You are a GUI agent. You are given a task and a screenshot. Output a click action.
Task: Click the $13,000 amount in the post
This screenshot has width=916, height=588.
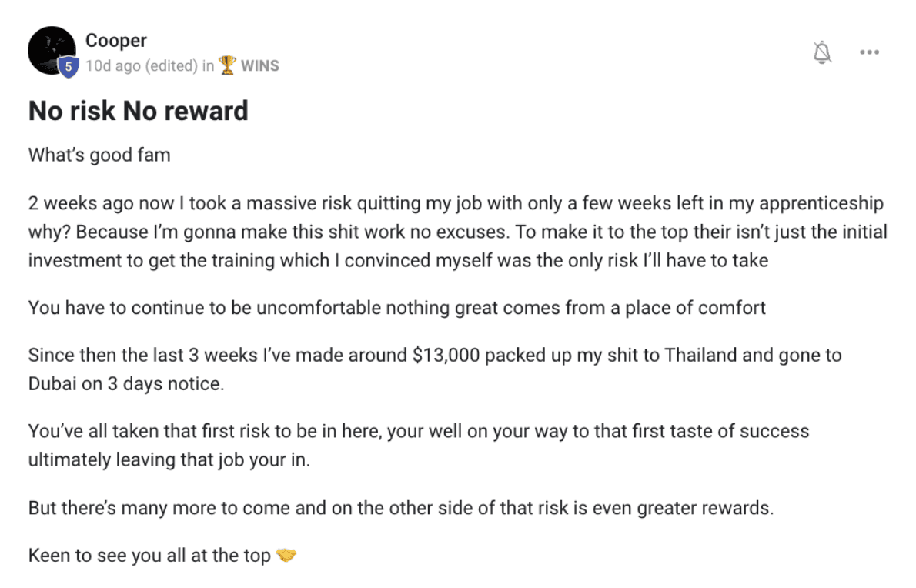446,355
